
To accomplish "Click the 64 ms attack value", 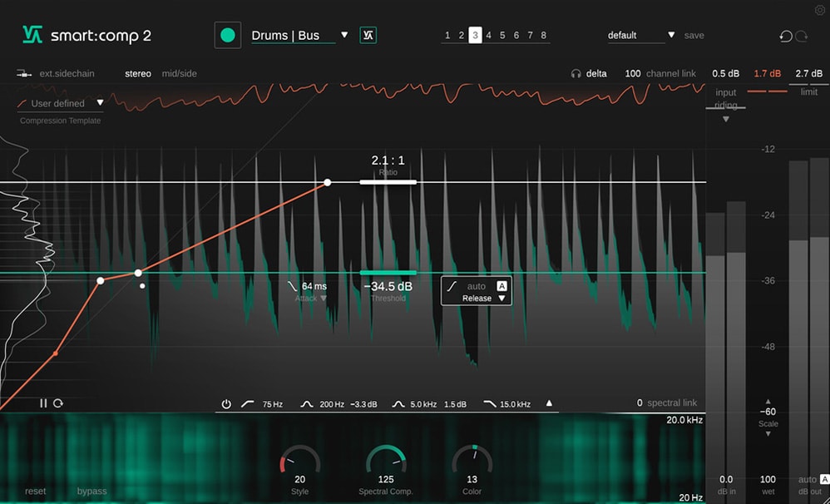I will coord(314,286).
